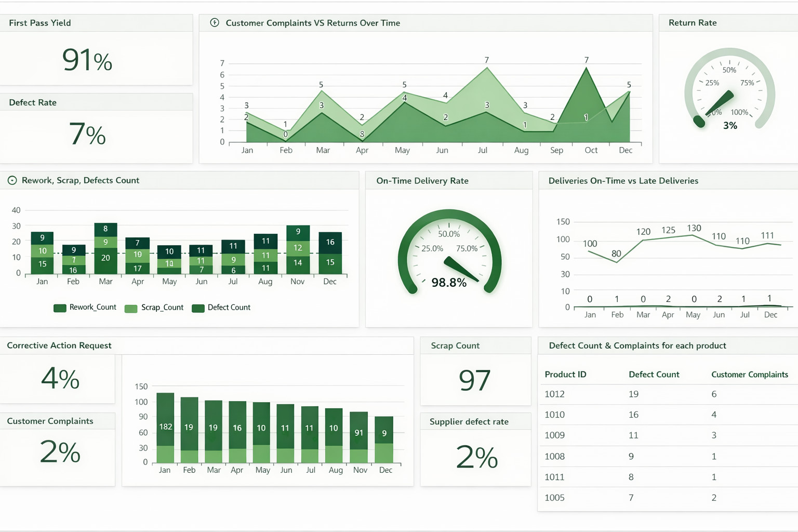Select product ID 1005 in the table
The width and height of the screenshot is (798, 532).
pos(554,498)
